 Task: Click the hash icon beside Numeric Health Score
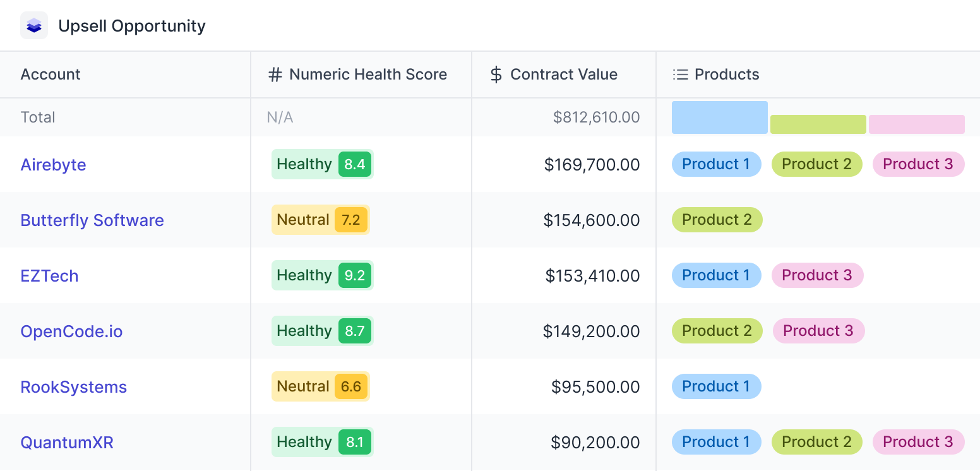click(x=275, y=75)
